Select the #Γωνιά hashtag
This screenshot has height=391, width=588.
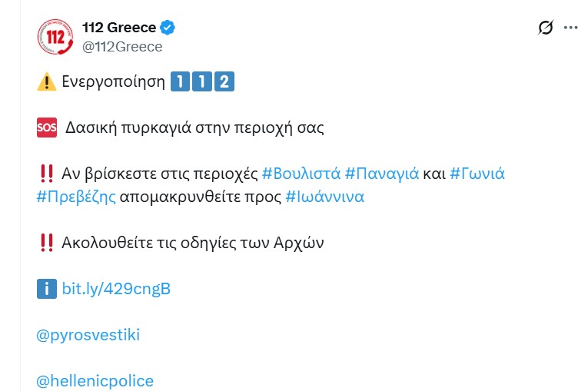pos(477,174)
